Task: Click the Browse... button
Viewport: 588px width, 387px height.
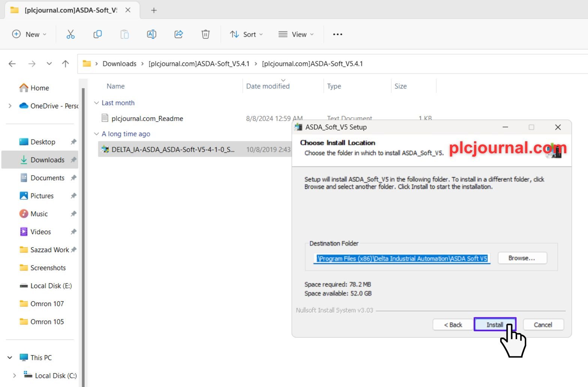Action: click(x=522, y=258)
